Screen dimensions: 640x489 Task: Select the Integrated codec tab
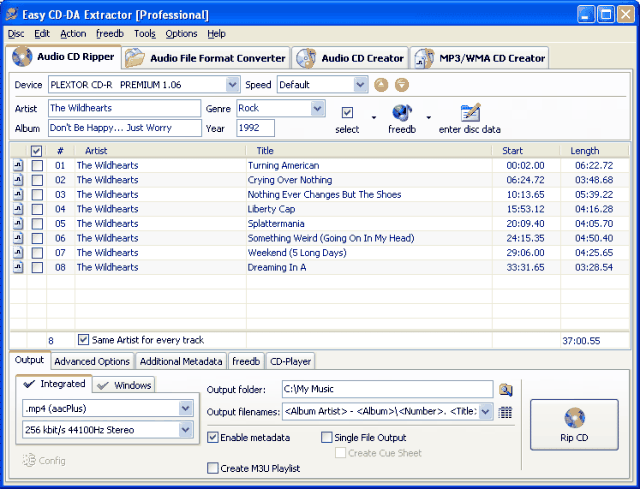[x=54, y=384]
